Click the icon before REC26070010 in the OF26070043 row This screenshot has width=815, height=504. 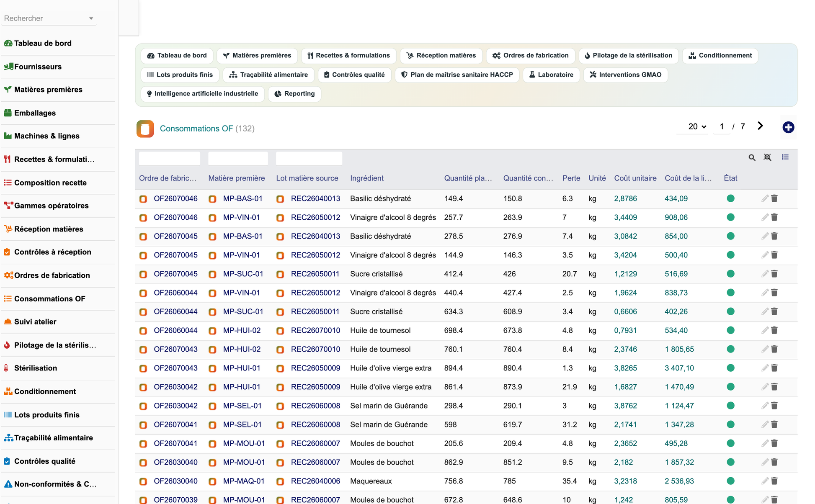click(280, 350)
